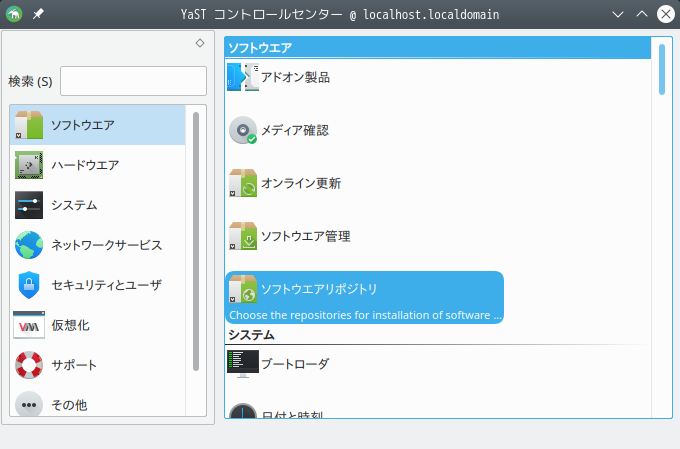Open the ハードウエア category icon
Viewport: 680px width, 449px height.
[29, 165]
